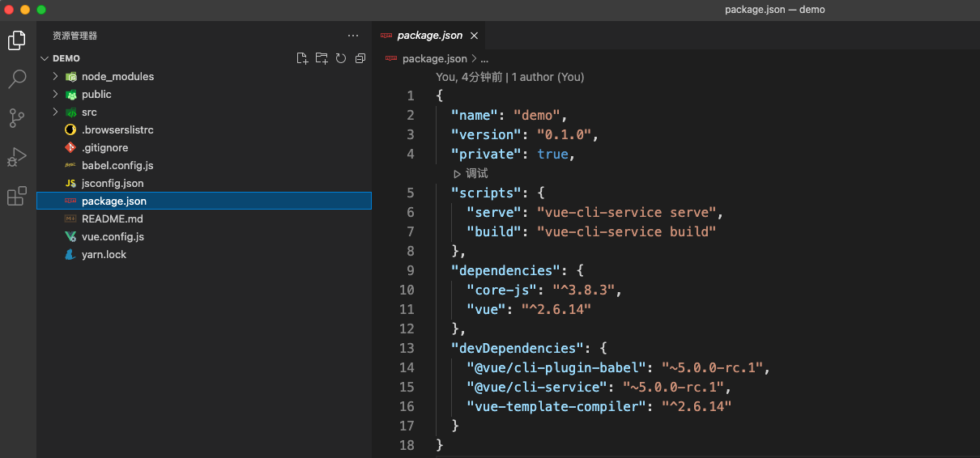The image size is (980, 458).
Task: Open the Extensions view
Action: click(x=17, y=196)
